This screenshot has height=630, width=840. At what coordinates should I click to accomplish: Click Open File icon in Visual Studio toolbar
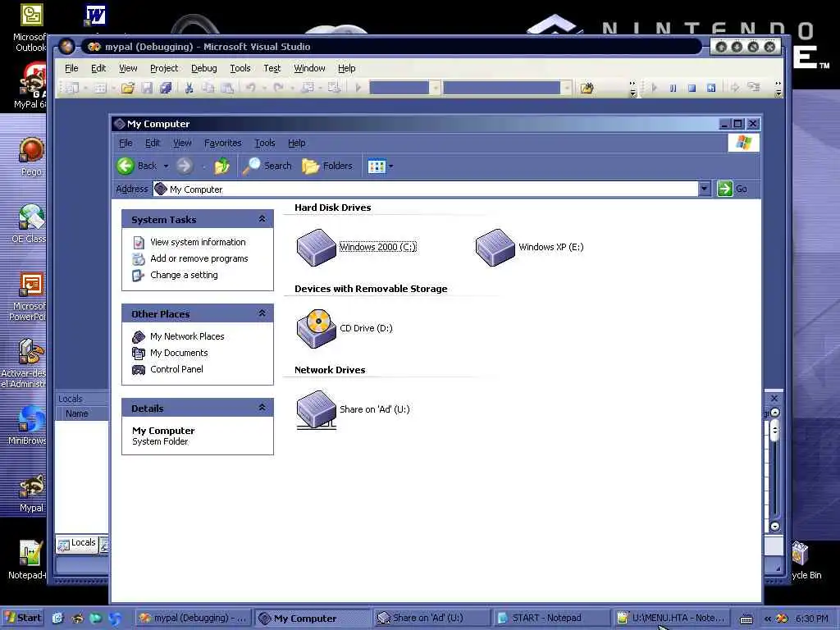click(x=127, y=88)
